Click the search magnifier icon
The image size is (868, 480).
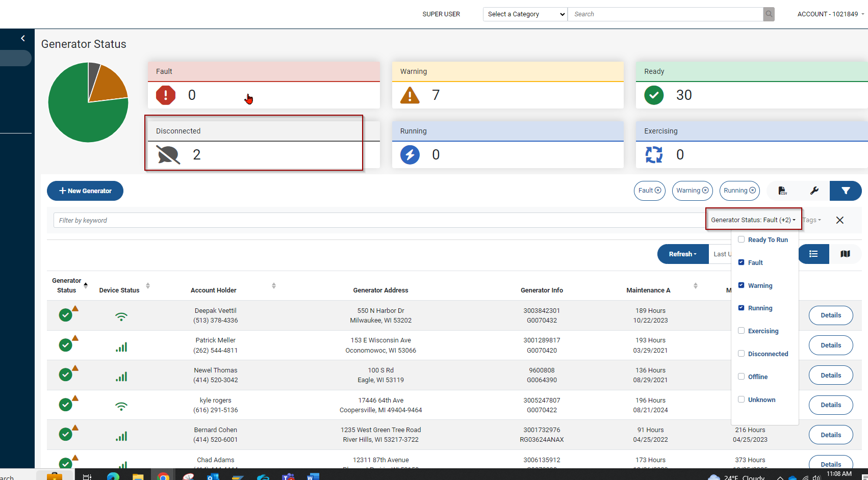click(x=769, y=14)
